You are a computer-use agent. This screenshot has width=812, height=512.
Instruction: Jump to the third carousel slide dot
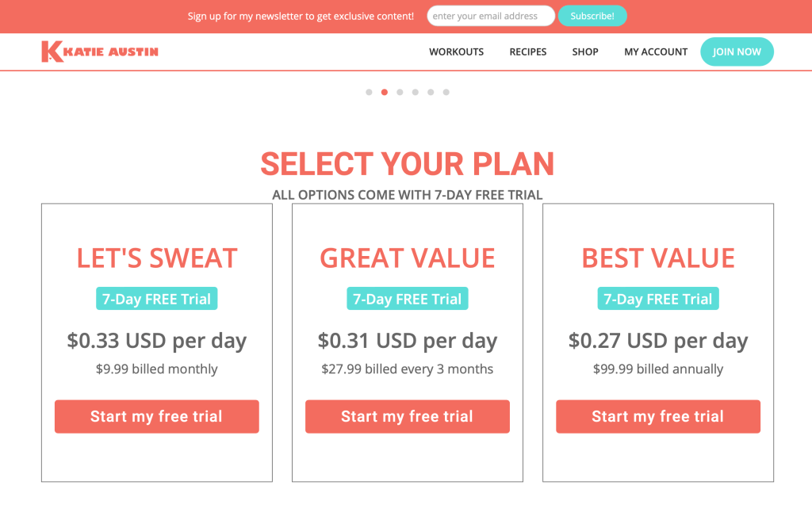pyautogui.click(x=400, y=92)
